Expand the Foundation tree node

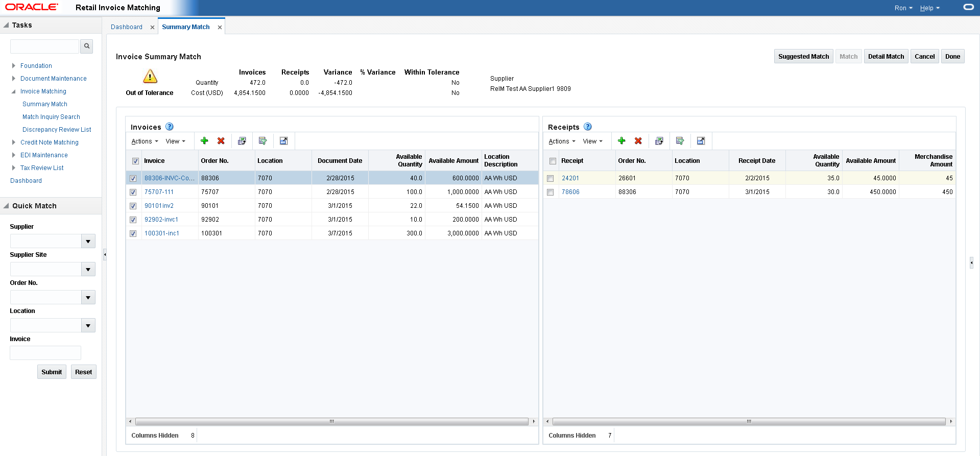click(x=14, y=66)
